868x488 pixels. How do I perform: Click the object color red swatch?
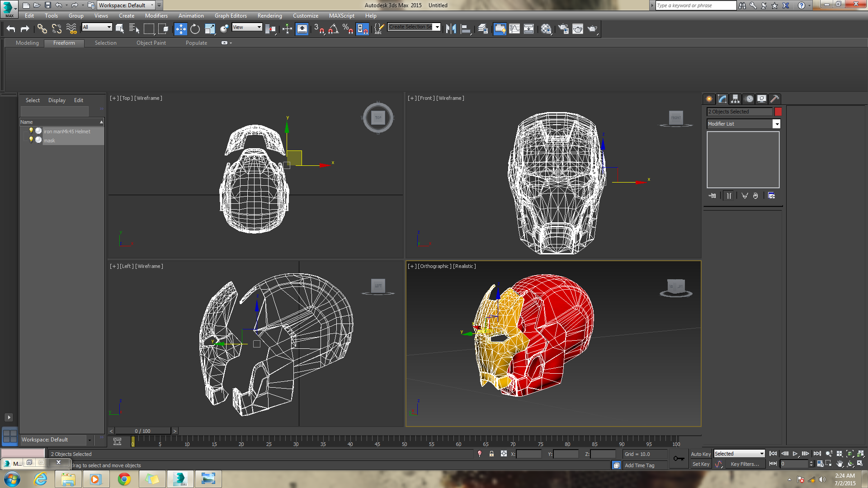pyautogui.click(x=778, y=112)
